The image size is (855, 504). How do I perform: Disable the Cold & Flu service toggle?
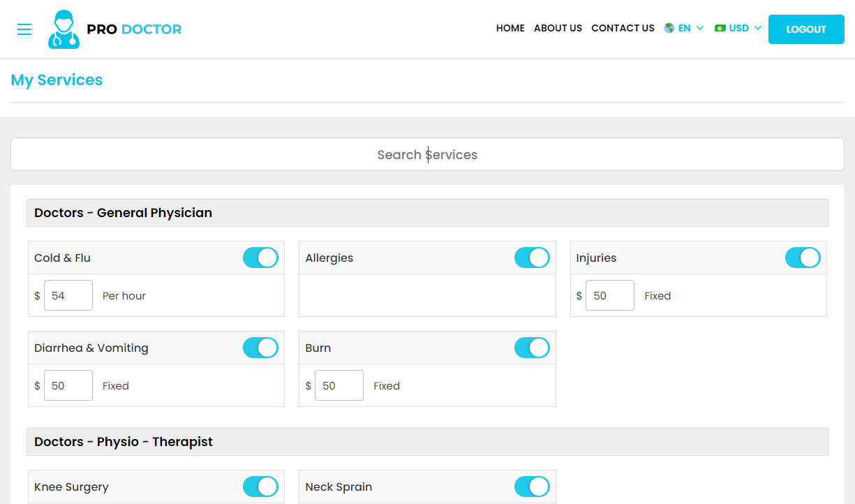click(260, 258)
